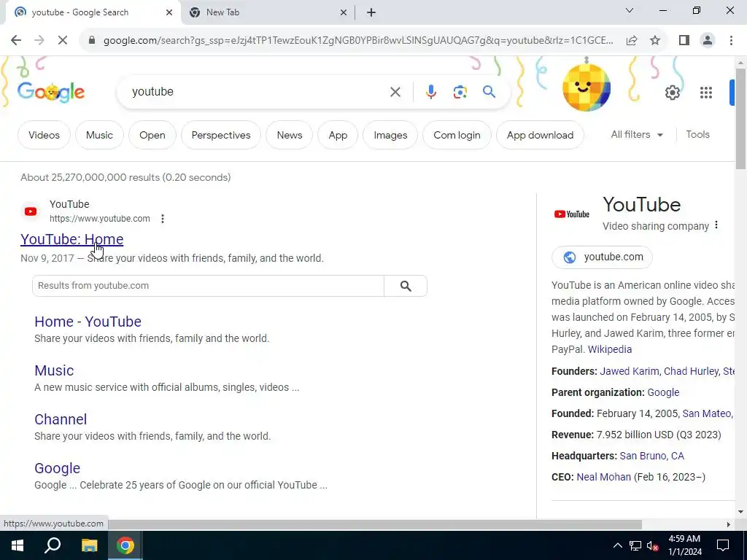The image size is (747, 560).
Task: View site information via lock icon
Action: [x=91, y=41]
